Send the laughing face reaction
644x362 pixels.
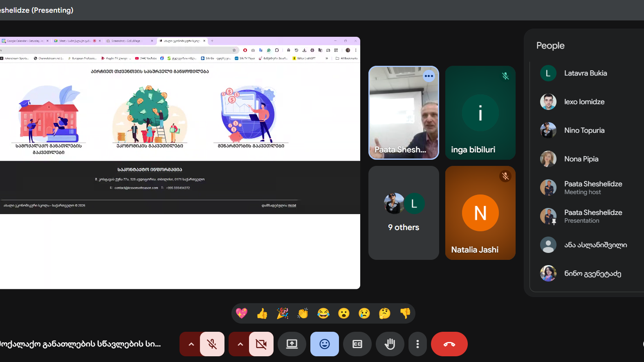click(x=323, y=313)
